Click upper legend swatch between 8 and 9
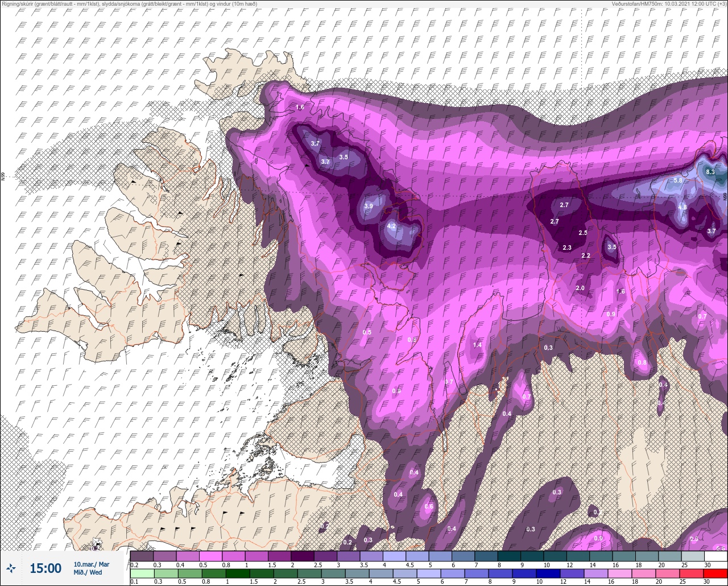 (x=509, y=556)
